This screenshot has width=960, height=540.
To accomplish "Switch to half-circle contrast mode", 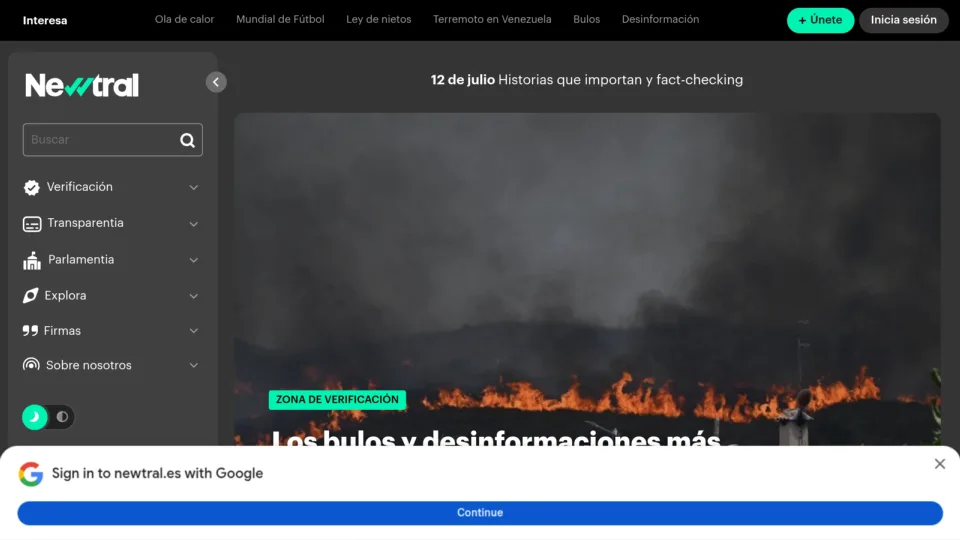I will pos(62,417).
